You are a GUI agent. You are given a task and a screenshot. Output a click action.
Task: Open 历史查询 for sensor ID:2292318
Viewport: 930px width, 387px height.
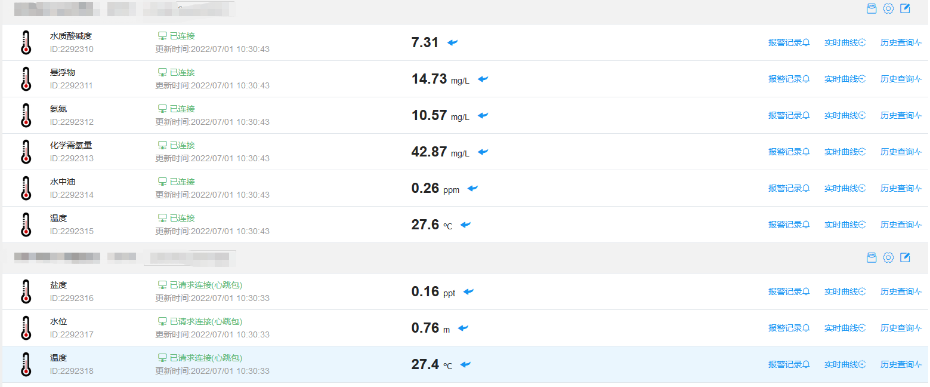click(x=900, y=364)
